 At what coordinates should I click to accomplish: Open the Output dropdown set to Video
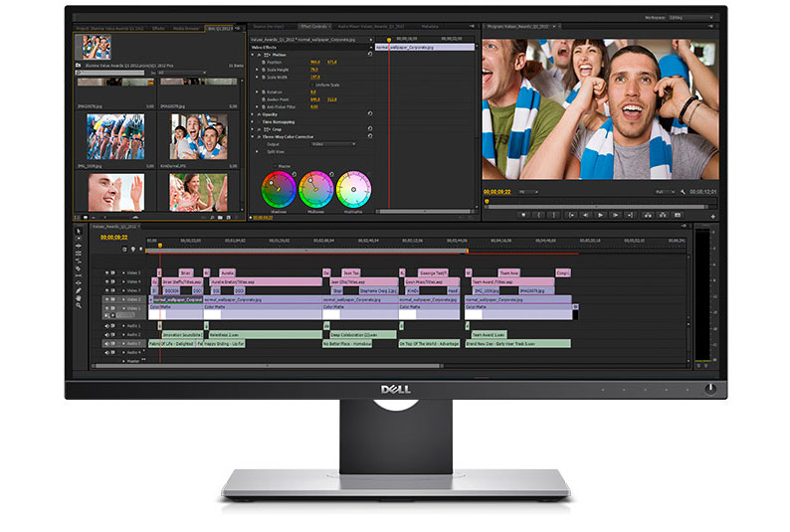(x=333, y=144)
